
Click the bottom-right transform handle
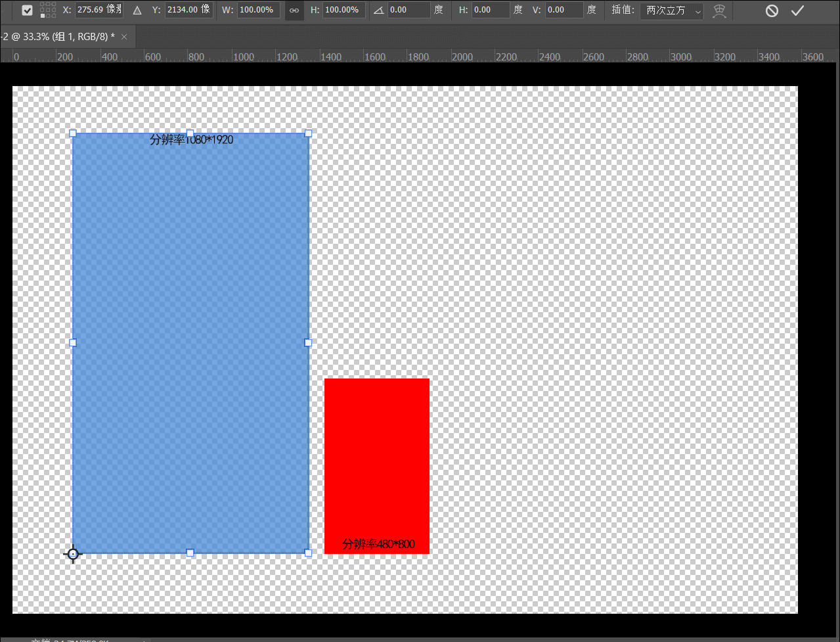click(x=308, y=553)
